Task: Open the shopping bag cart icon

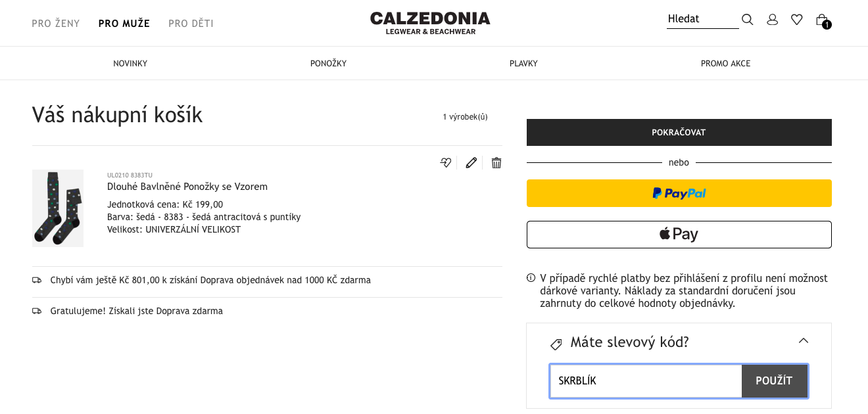Action: pyautogui.click(x=823, y=20)
